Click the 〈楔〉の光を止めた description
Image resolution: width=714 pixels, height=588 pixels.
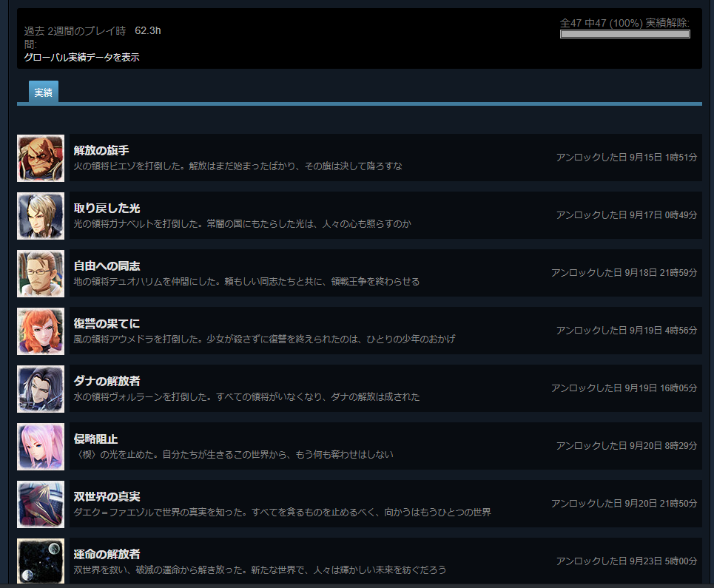(234, 455)
